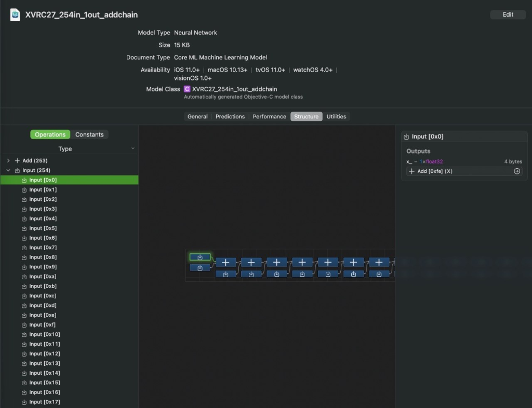Screen dimensions: 532x408
Task: Select the Input [0xf] row
Action: pos(69,325)
